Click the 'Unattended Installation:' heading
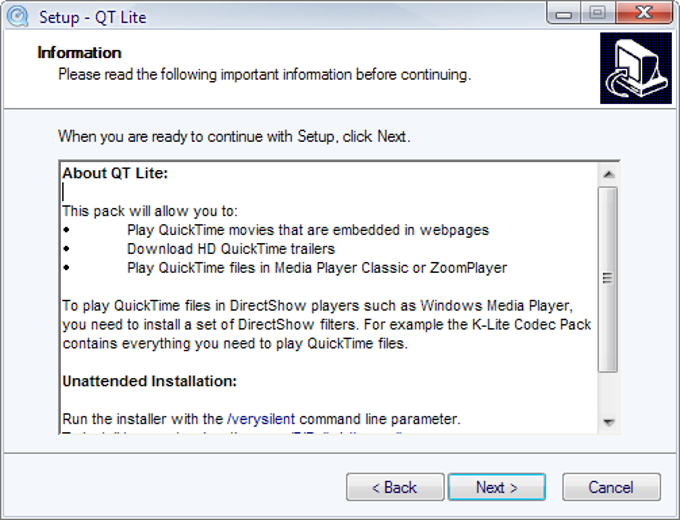 (x=148, y=381)
